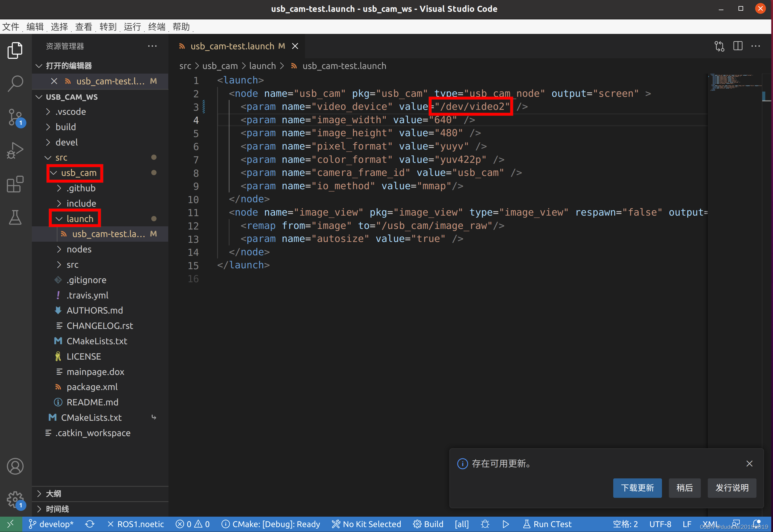Expand the nodes folder
The image size is (773, 532).
(100, 249)
